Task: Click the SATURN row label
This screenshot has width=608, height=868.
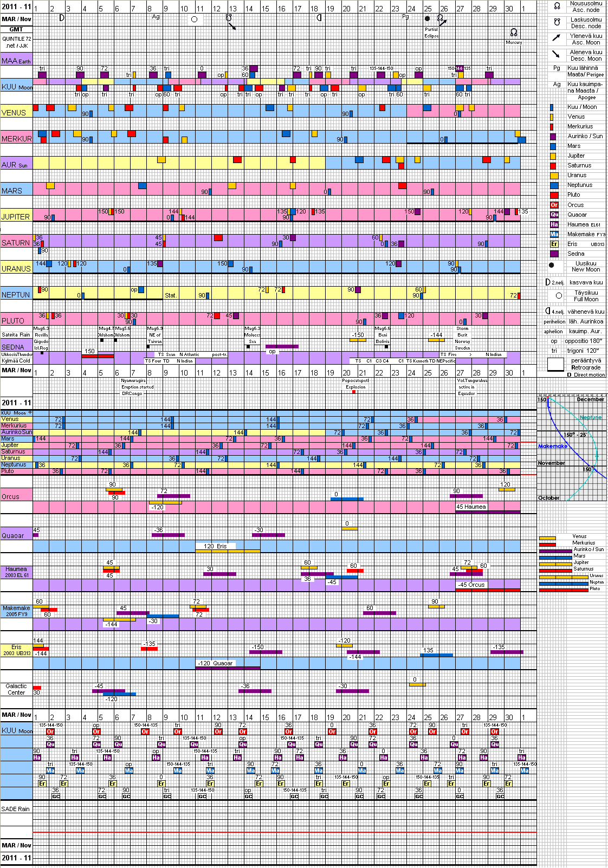Action: 16,243
